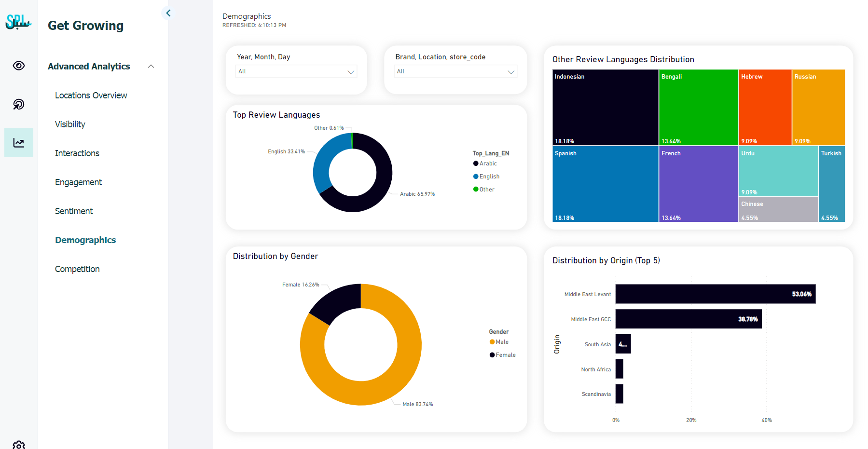Expand the Brand, Location, store_code dropdown
The image size is (868, 449).
[x=455, y=71]
